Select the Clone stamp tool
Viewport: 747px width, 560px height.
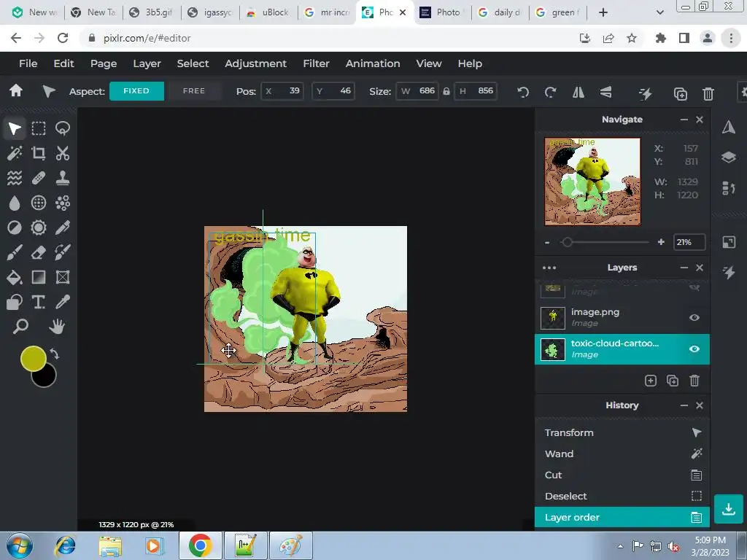(63, 178)
